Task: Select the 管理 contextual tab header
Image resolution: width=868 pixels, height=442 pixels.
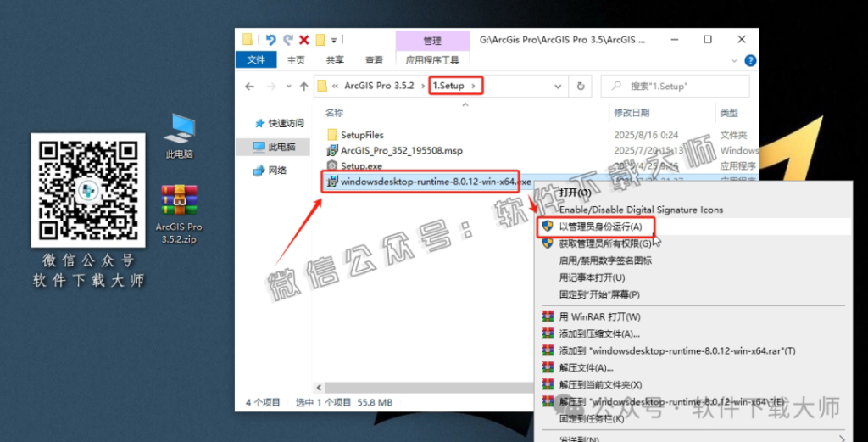Action: click(x=432, y=41)
